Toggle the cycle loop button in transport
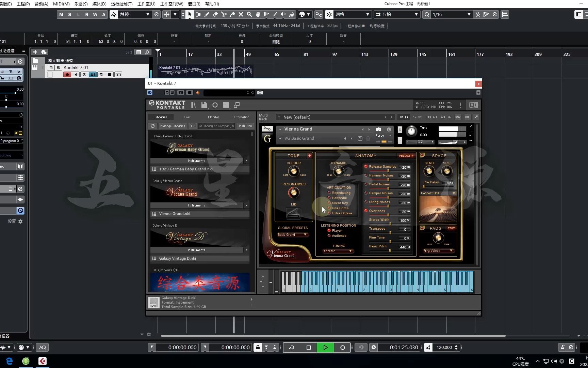The image size is (588, 368). click(x=291, y=348)
